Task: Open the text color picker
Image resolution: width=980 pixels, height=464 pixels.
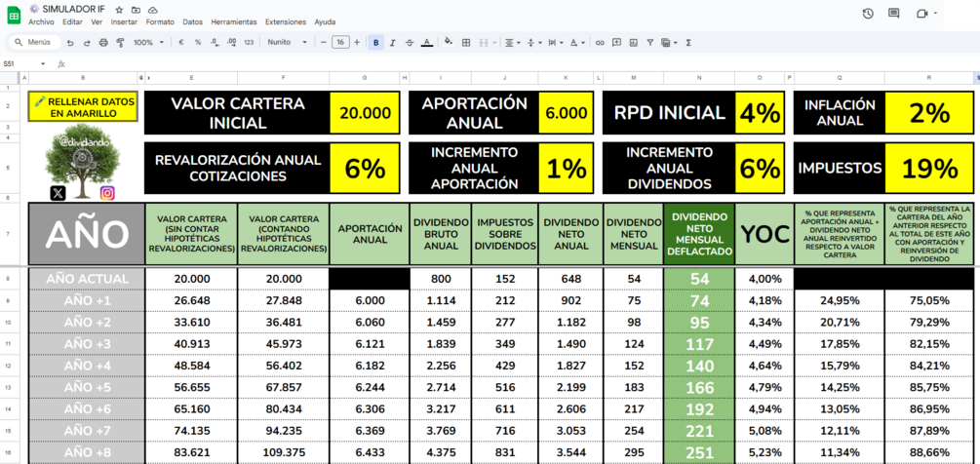Action: coord(427,43)
